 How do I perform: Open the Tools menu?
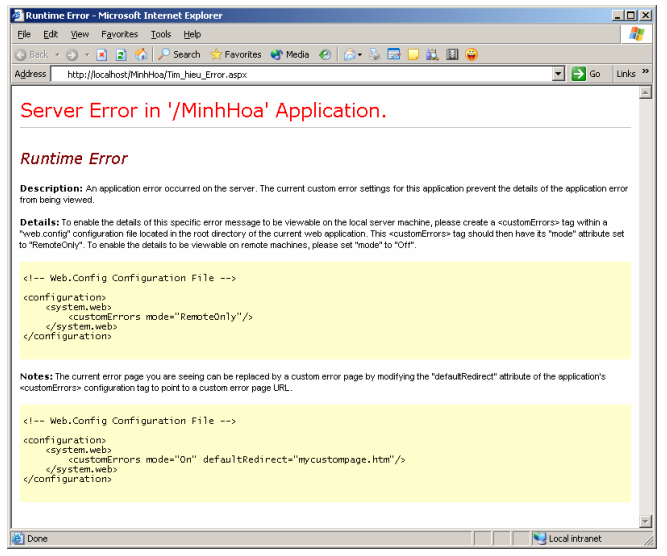tap(160, 34)
